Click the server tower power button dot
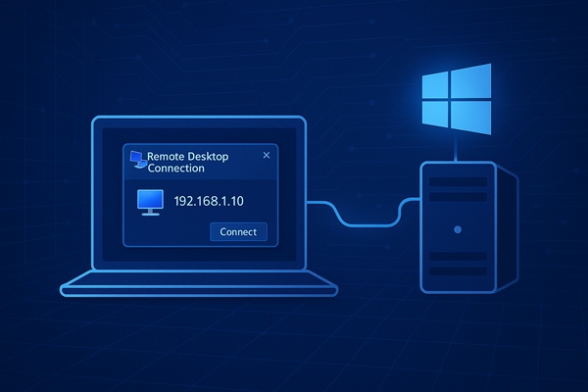Viewport: 588px width, 392px height. (x=458, y=229)
